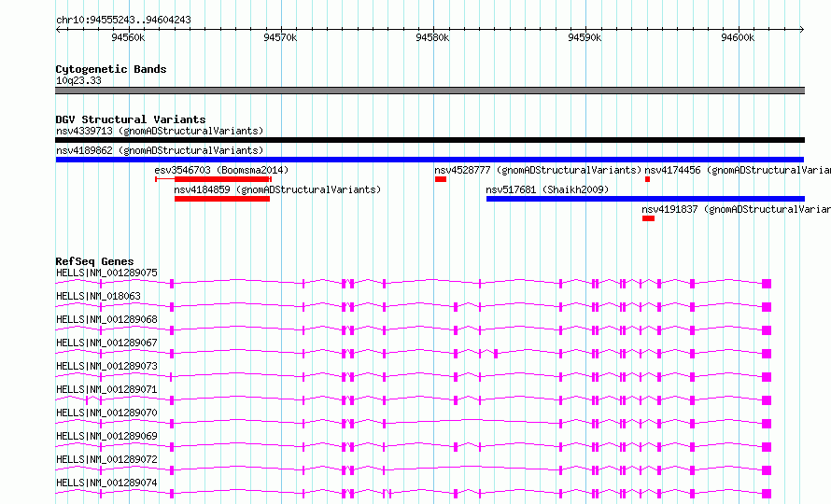Click the black nsv4339713 variant bar

coord(430,140)
